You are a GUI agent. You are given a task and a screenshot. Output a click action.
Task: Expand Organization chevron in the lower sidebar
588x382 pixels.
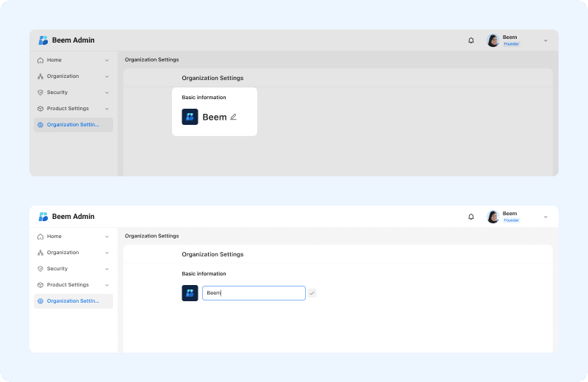click(x=107, y=253)
